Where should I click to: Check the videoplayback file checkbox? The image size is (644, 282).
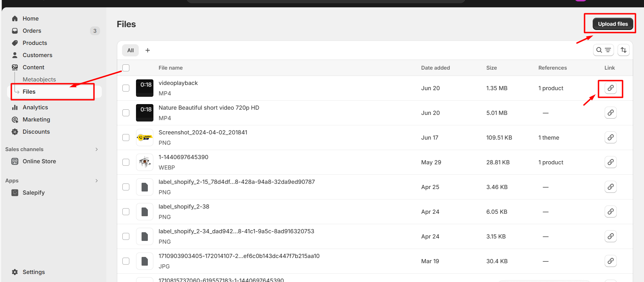click(x=126, y=88)
